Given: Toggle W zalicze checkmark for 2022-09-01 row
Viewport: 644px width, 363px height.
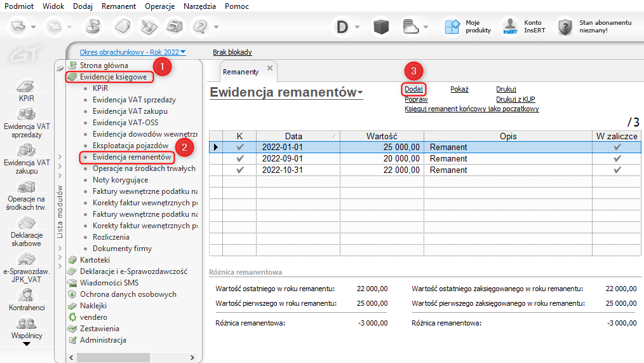Looking at the screenshot, I should pyautogui.click(x=617, y=158).
